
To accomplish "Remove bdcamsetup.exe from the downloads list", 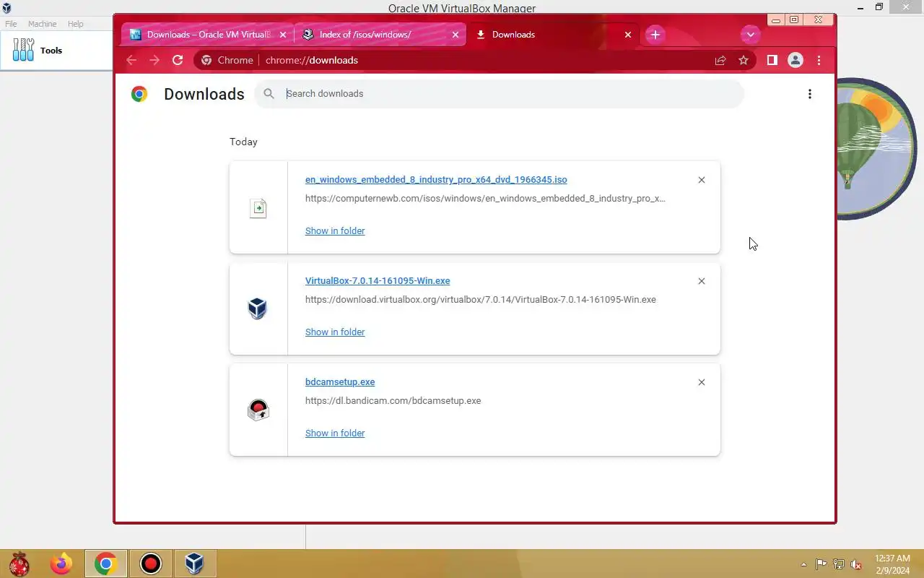I will coord(702,382).
